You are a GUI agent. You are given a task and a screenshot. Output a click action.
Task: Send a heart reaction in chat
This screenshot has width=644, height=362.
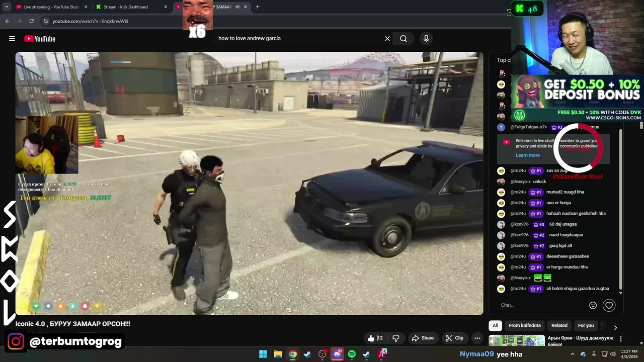[x=609, y=305]
